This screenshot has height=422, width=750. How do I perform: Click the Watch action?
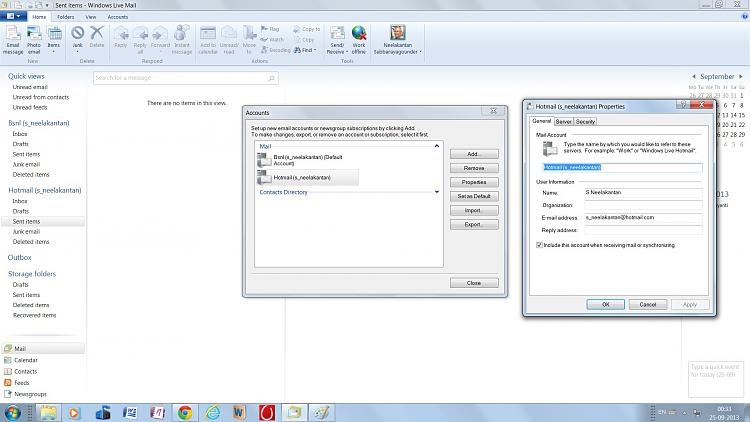click(x=272, y=40)
